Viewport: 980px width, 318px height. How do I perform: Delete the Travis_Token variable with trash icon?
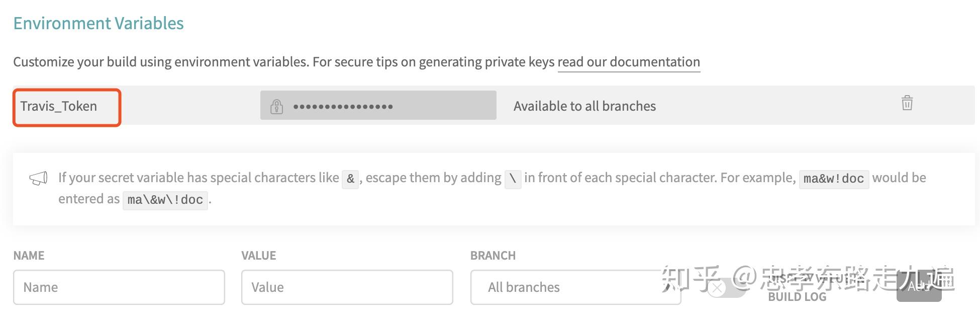click(x=907, y=103)
